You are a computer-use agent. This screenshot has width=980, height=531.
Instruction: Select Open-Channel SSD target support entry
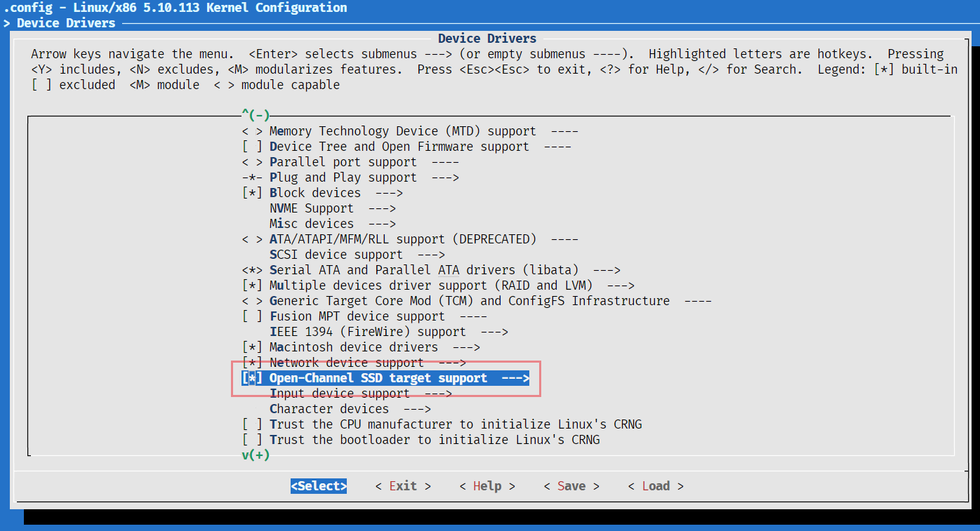[x=398, y=378]
